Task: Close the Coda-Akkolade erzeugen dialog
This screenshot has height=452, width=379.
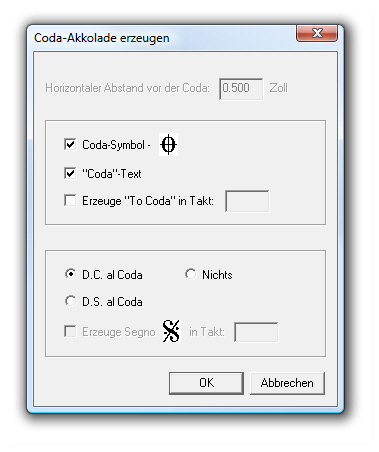Action: pyautogui.click(x=317, y=33)
